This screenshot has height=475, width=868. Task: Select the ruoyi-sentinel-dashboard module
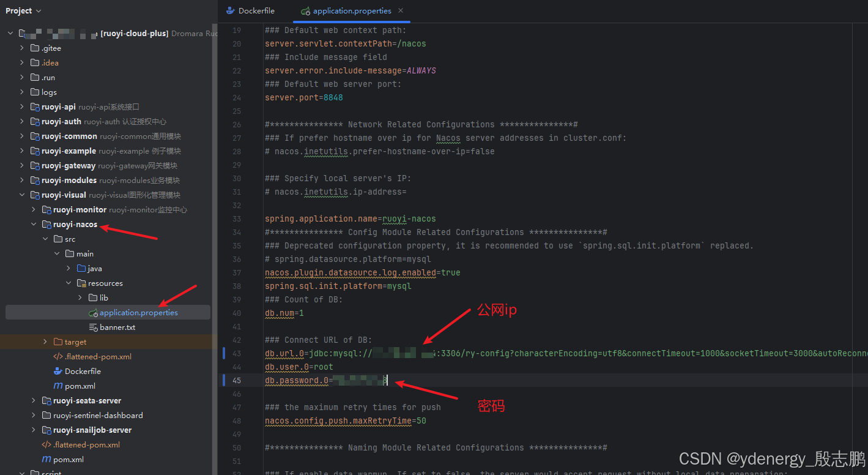(x=98, y=416)
